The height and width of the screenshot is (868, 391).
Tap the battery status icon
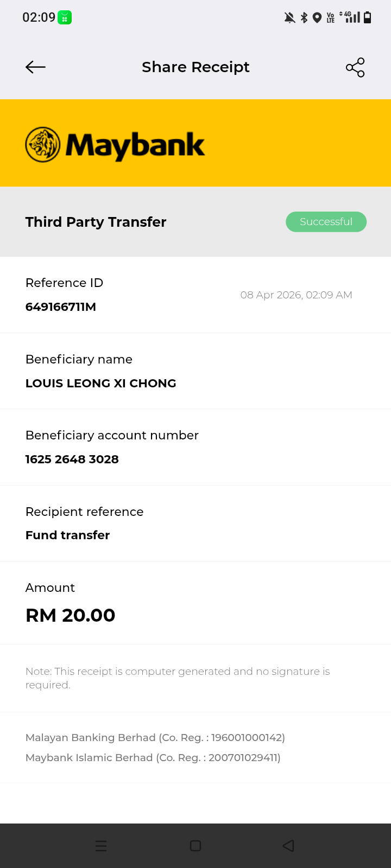[x=368, y=18]
